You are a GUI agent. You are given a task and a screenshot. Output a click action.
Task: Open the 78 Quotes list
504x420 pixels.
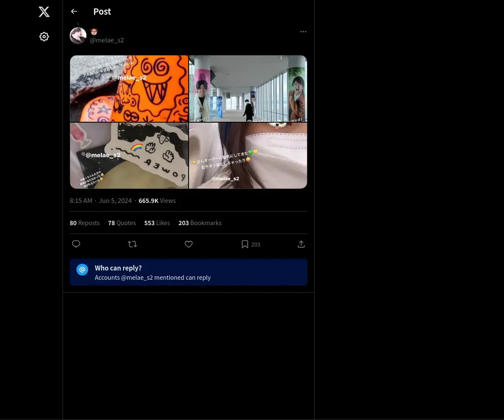[122, 223]
